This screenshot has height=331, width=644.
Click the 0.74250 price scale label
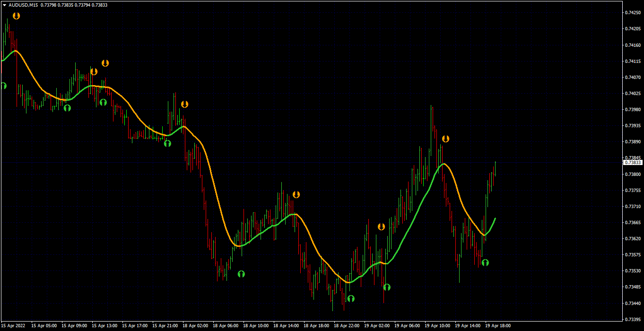(x=633, y=13)
